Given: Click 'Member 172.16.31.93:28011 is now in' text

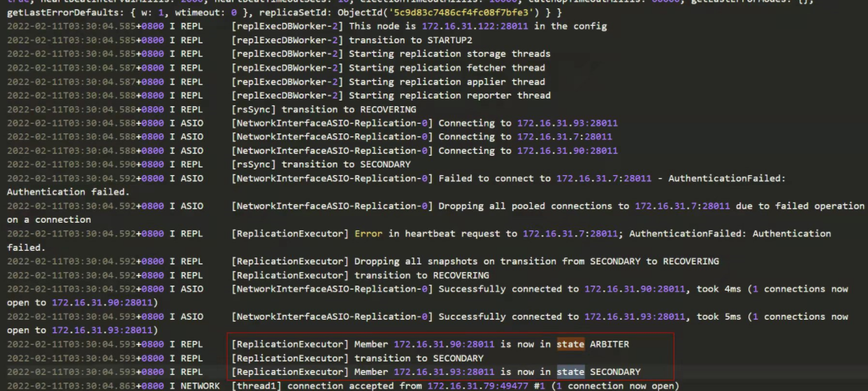Looking at the screenshot, I should (x=453, y=371).
